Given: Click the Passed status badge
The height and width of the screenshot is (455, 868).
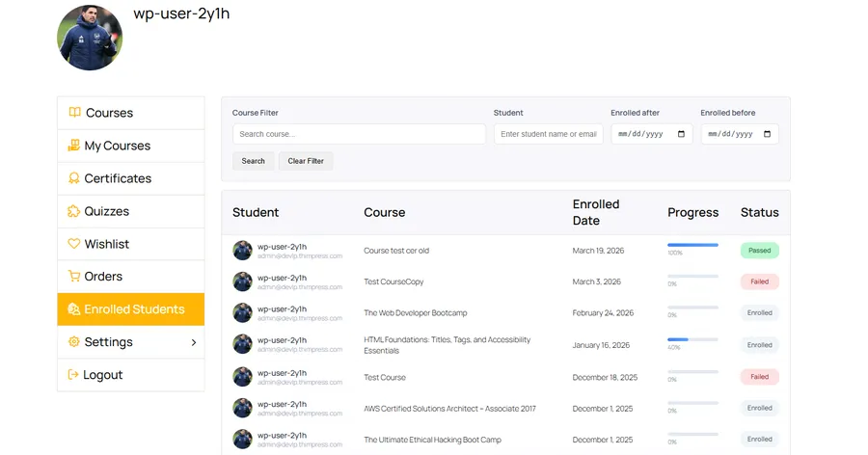Looking at the screenshot, I should tap(760, 251).
